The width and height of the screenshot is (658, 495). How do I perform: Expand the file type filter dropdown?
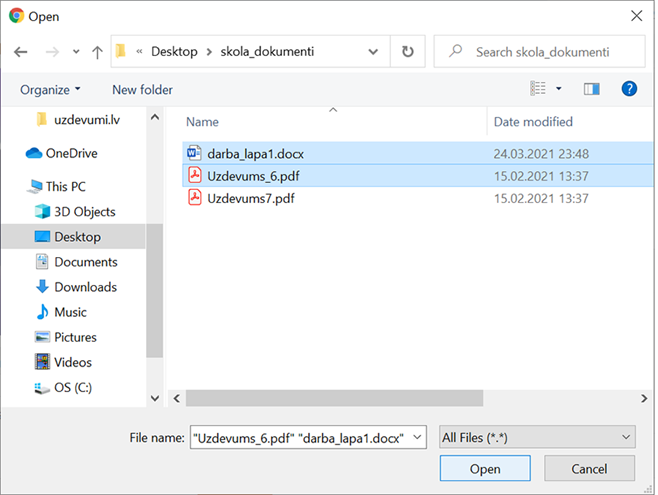point(626,437)
